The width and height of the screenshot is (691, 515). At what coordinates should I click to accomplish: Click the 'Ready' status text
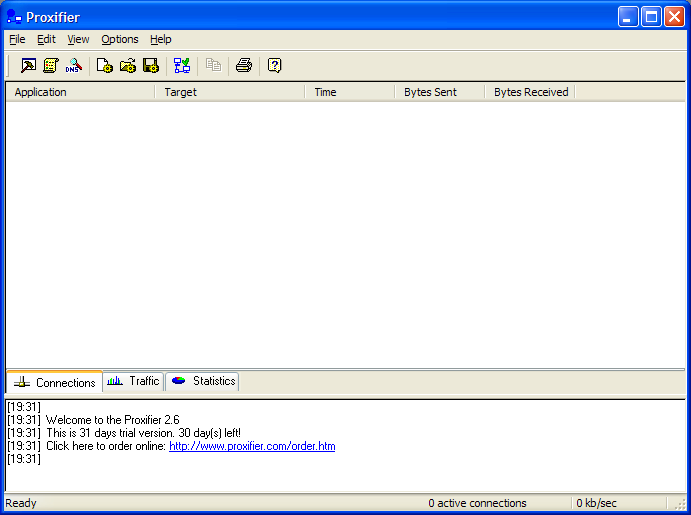[x=21, y=503]
